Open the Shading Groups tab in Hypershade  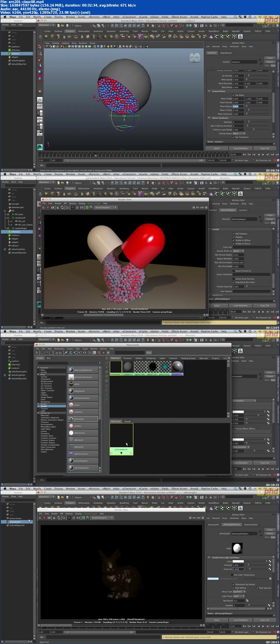188,358
